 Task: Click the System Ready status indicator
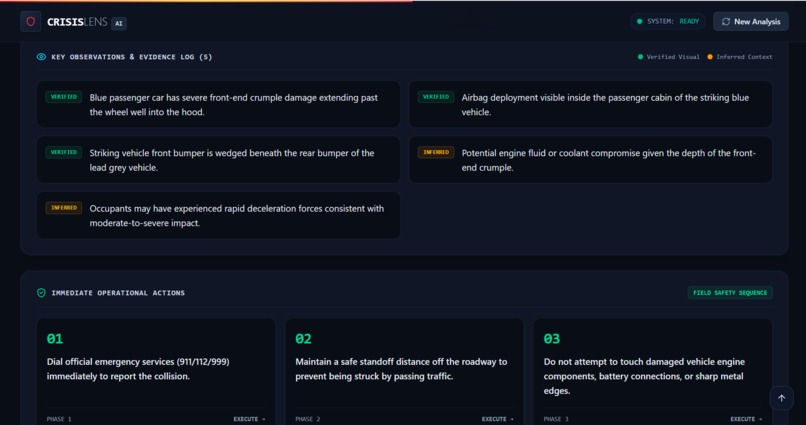pos(668,22)
